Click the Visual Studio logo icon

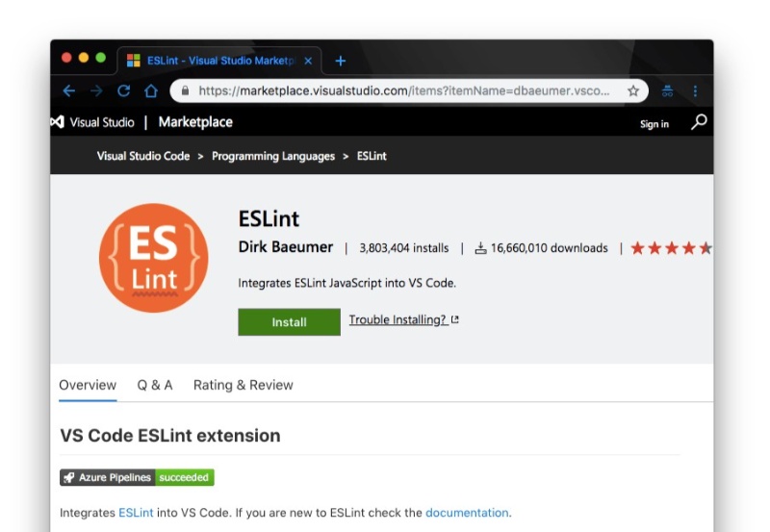(x=58, y=122)
